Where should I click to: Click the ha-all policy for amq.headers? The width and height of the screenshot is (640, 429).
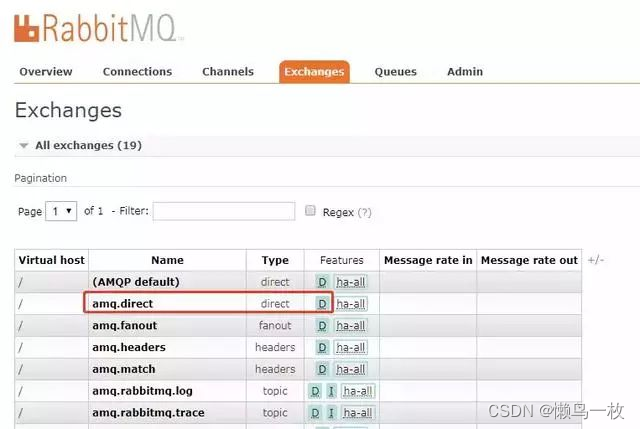(x=351, y=347)
